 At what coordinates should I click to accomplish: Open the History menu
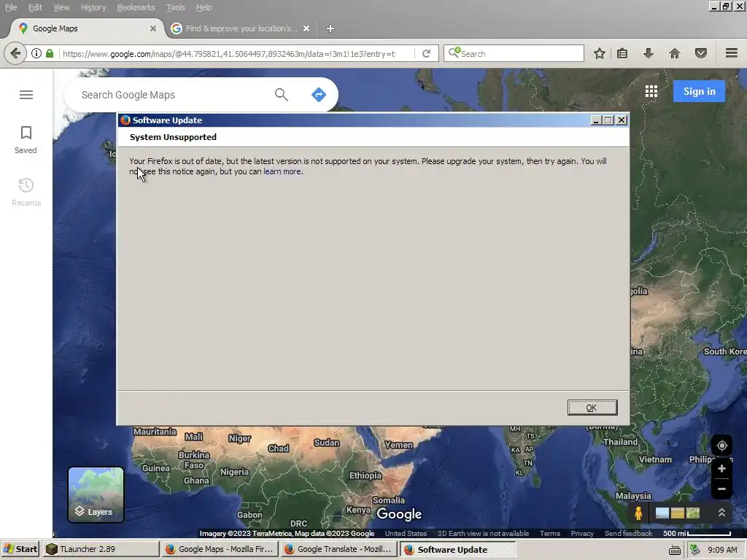tap(93, 7)
